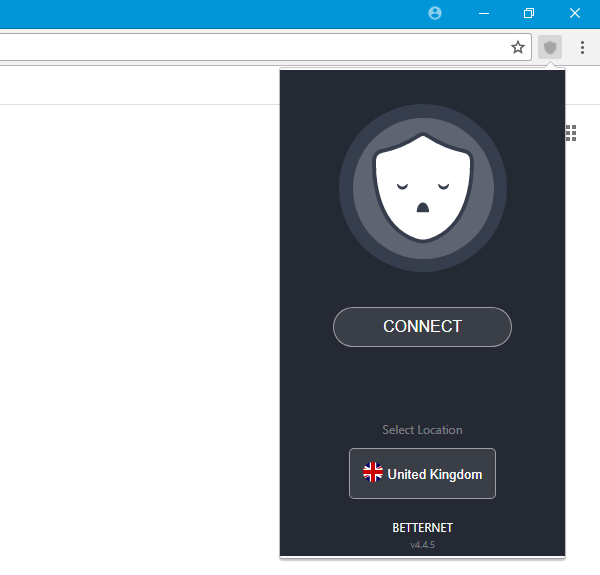Close the browser window
The image size is (600, 575).
pos(575,13)
